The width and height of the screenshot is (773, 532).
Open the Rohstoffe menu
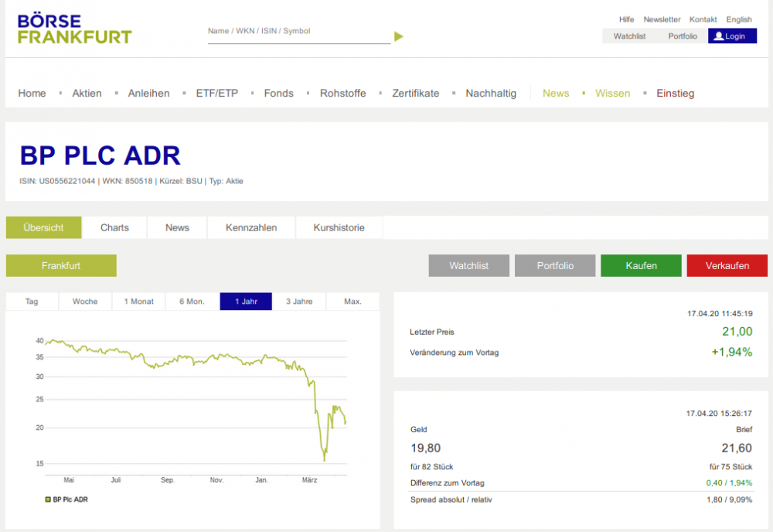pyautogui.click(x=342, y=94)
